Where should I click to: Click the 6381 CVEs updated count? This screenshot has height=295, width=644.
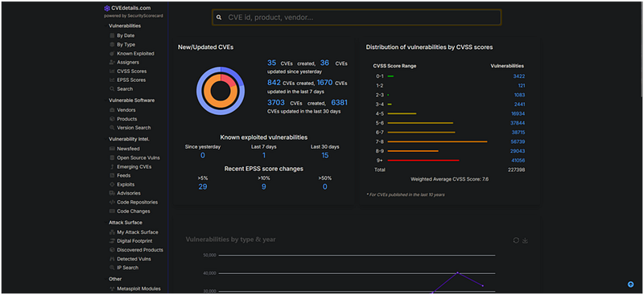pyautogui.click(x=339, y=103)
